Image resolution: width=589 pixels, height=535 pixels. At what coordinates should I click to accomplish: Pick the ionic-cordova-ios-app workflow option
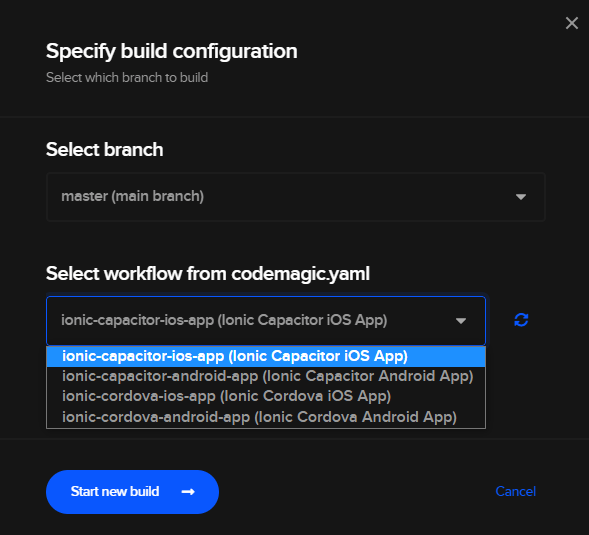[266, 396]
